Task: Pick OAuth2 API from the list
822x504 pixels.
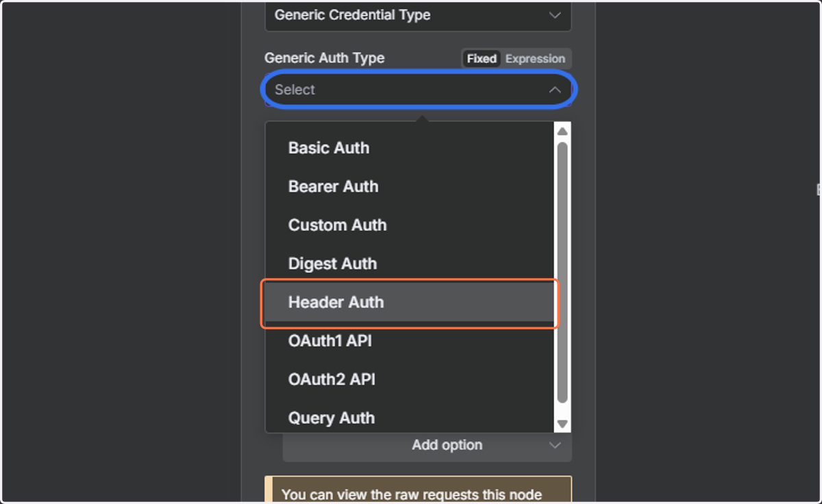Action: coord(410,379)
